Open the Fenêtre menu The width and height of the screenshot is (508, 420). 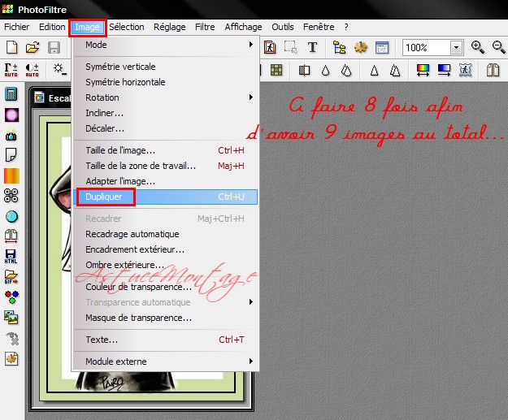[x=319, y=27]
